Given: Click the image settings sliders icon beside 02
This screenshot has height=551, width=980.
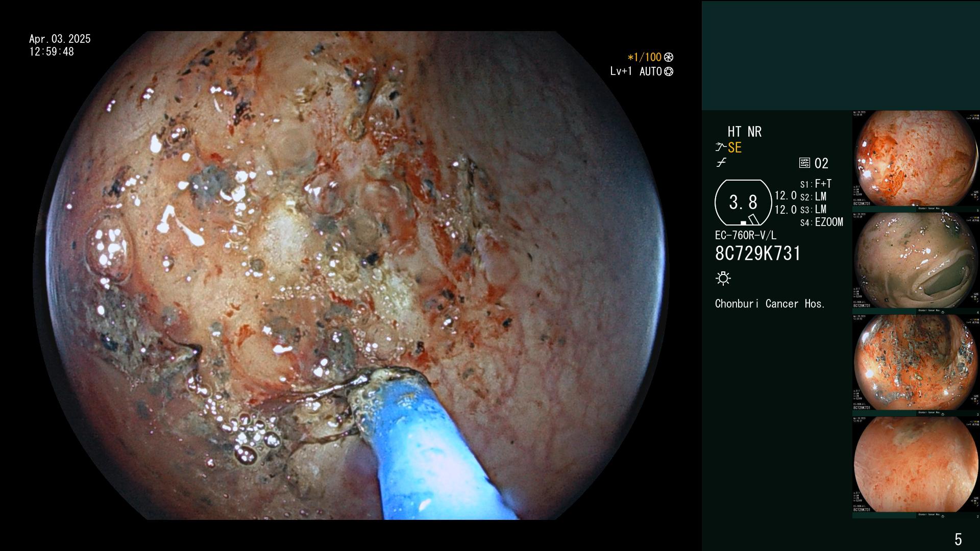Looking at the screenshot, I should (x=804, y=163).
